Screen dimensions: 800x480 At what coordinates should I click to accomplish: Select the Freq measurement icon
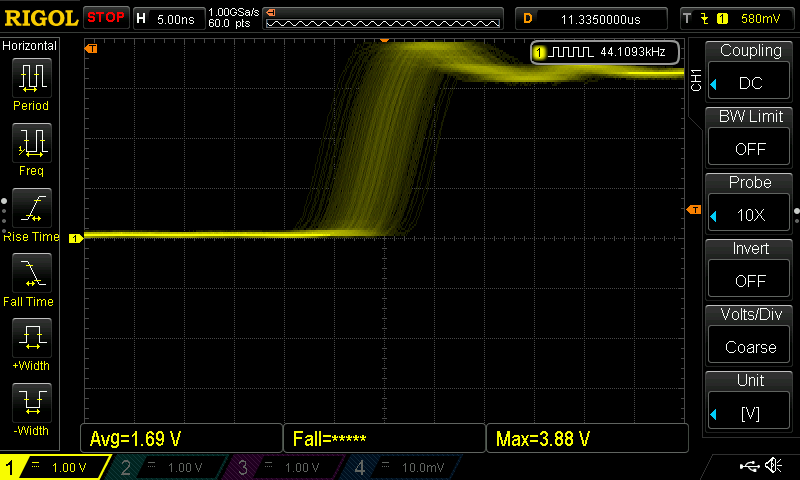31,144
